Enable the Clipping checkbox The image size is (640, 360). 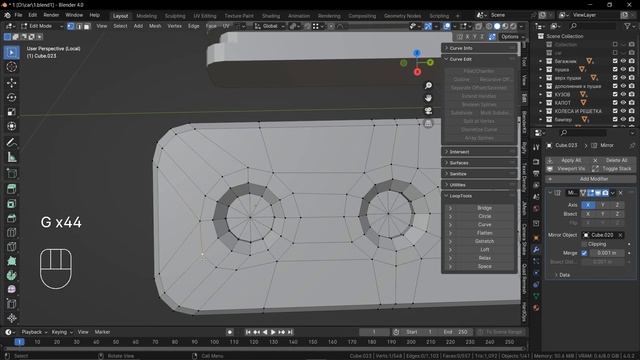[584, 244]
